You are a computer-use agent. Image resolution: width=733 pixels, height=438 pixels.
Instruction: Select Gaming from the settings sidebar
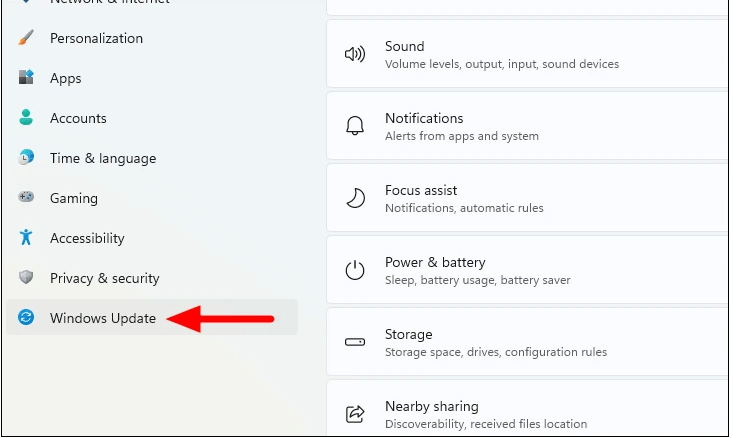[x=74, y=198]
